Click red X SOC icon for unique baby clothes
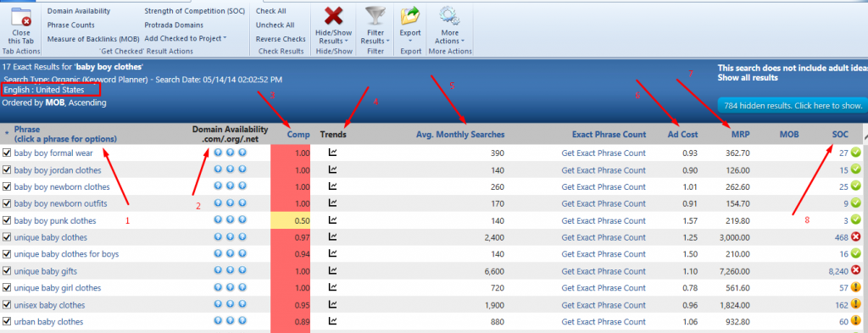 pyautogui.click(x=855, y=236)
